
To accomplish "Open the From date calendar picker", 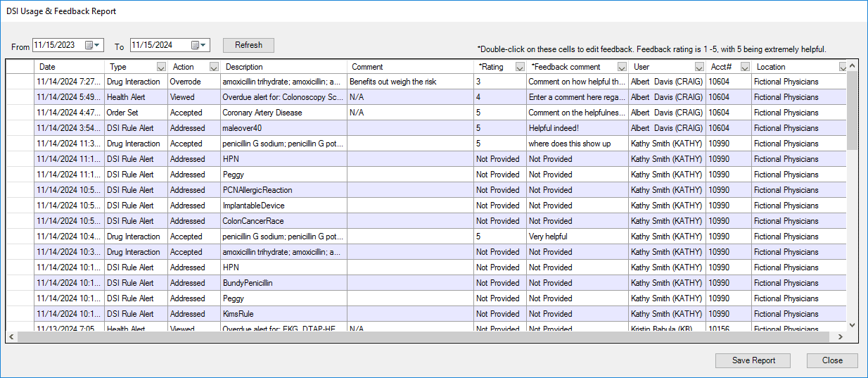I will pos(93,45).
